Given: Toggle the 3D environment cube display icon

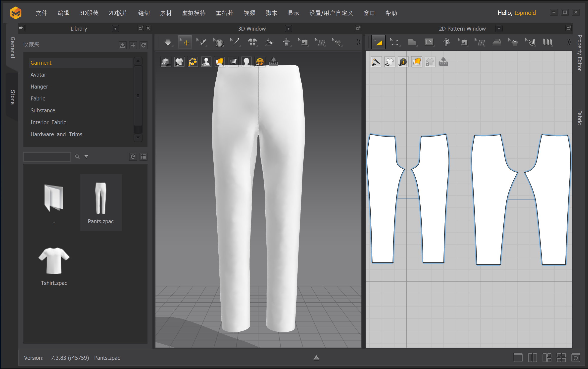Looking at the screenshot, I should click(166, 62).
